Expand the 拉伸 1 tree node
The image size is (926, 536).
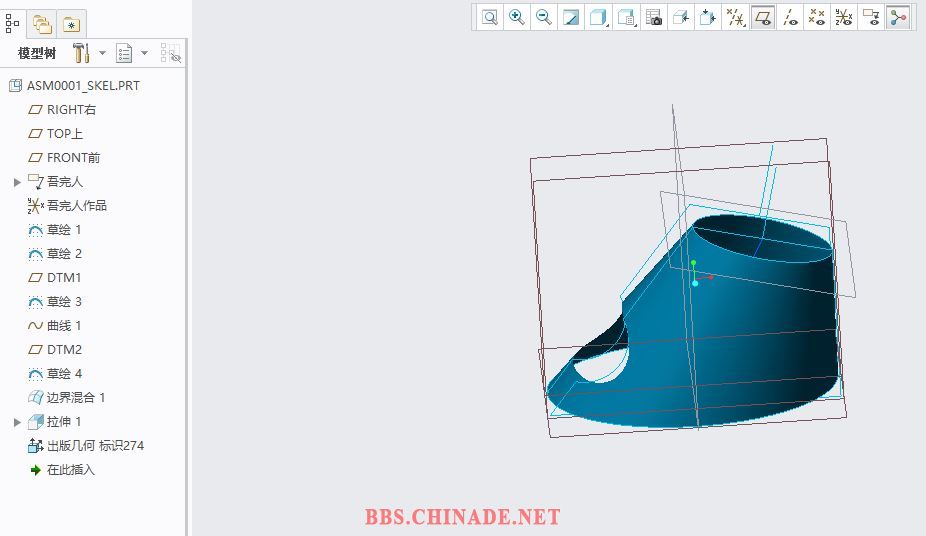point(17,422)
